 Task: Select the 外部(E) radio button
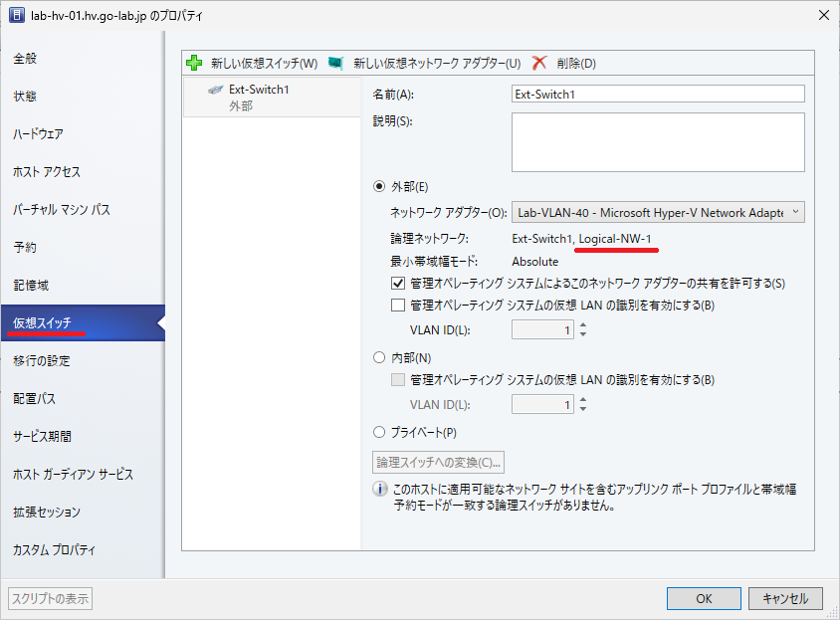[379, 186]
